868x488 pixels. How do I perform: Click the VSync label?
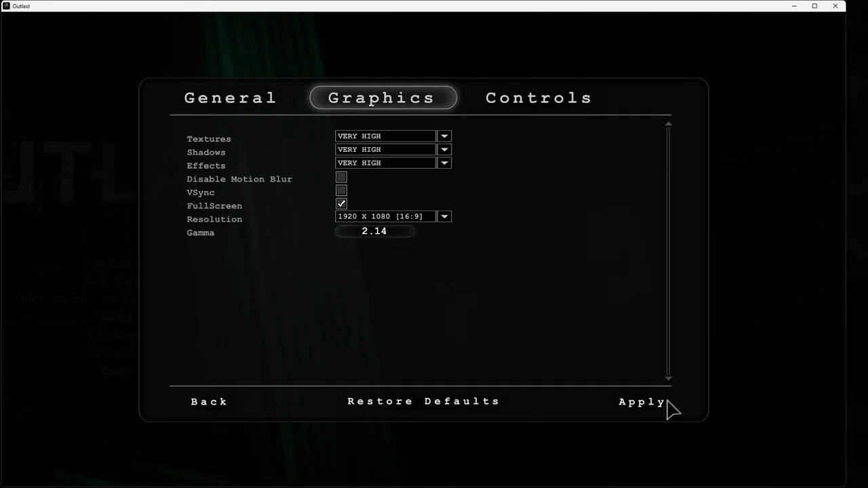click(201, 192)
